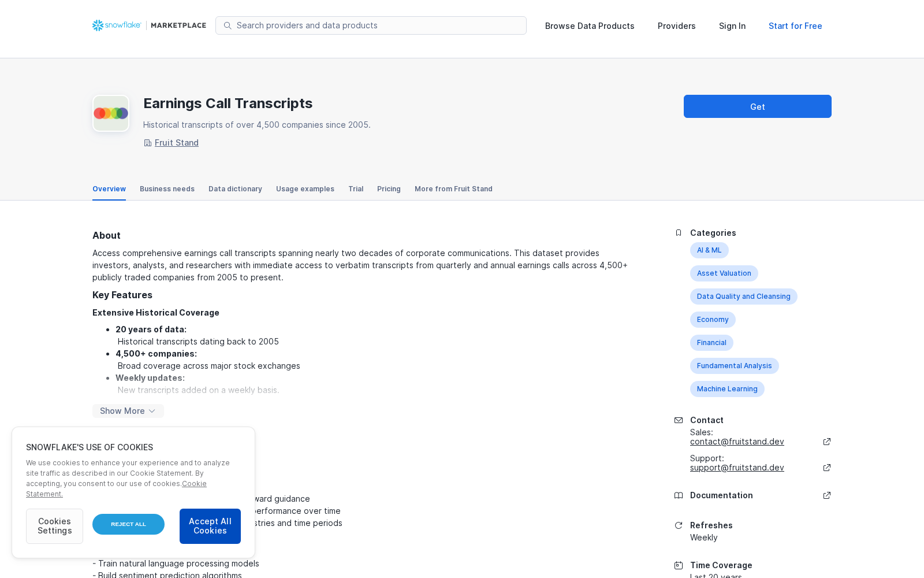The image size is (924, 578).
Task: Click the Refreshes circular arrow icon
Action: (x=679, y=525)
